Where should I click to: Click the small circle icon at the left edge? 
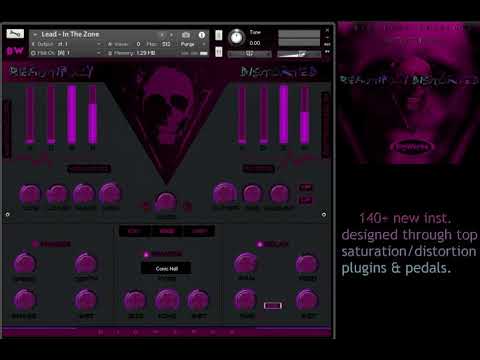(8, 214)
